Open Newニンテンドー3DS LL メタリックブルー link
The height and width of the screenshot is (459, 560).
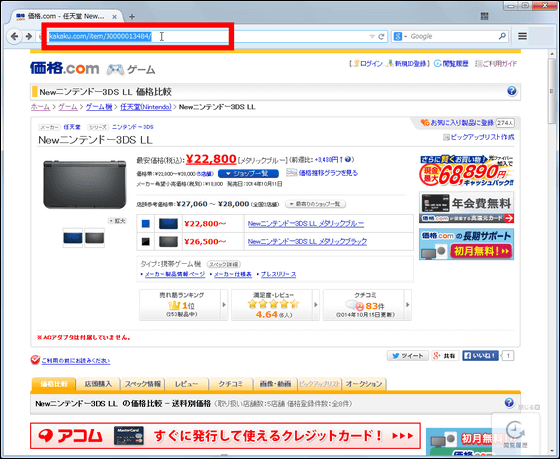point(306,224)
